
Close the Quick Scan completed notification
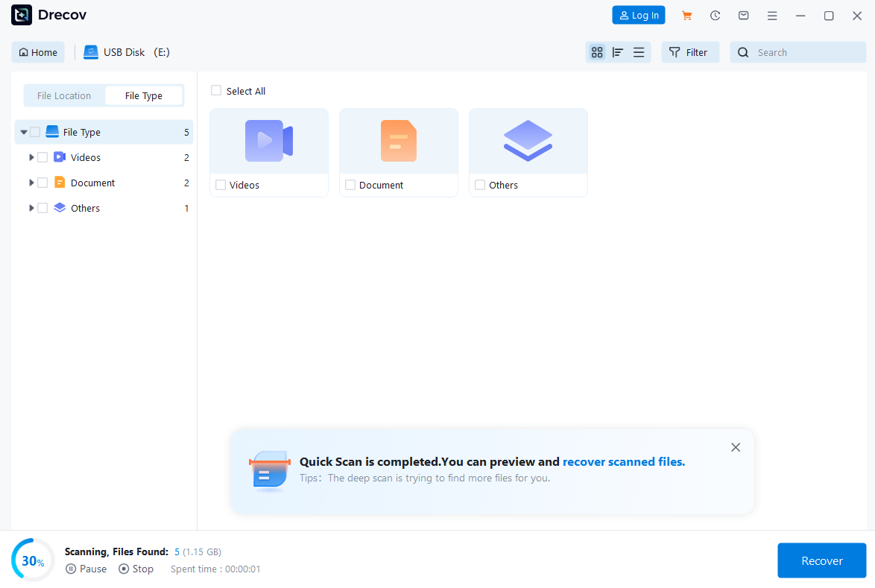click(736, 447)
